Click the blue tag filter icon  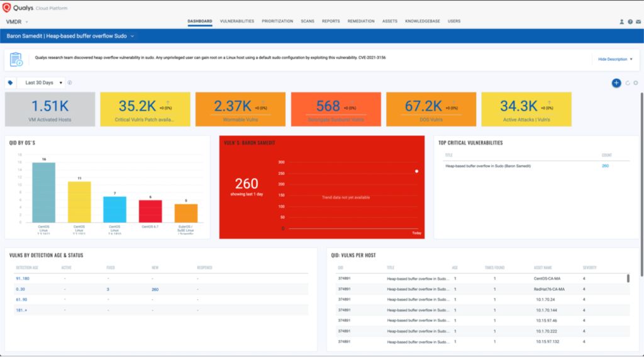10,82
